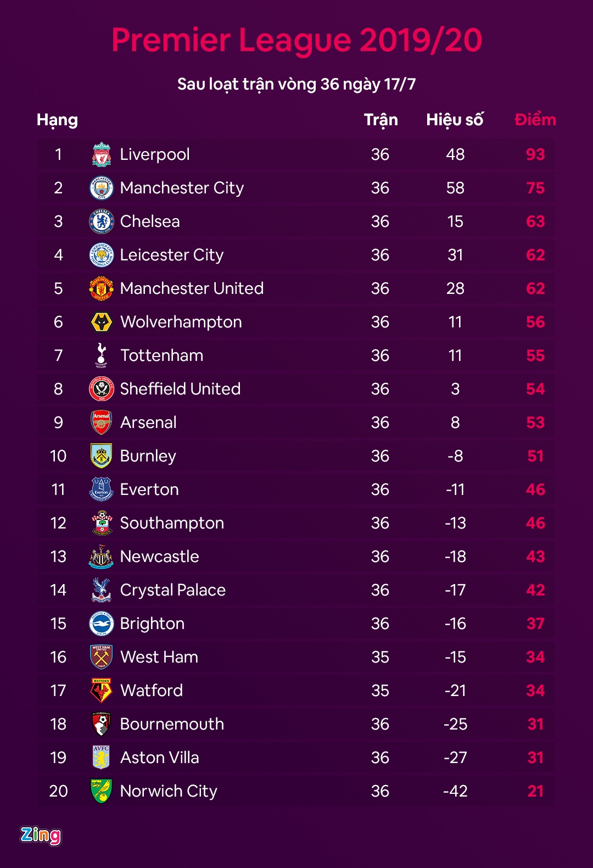Click the Manchester City club badge
This screenshot has height=868, width=593.
(102, 188)
